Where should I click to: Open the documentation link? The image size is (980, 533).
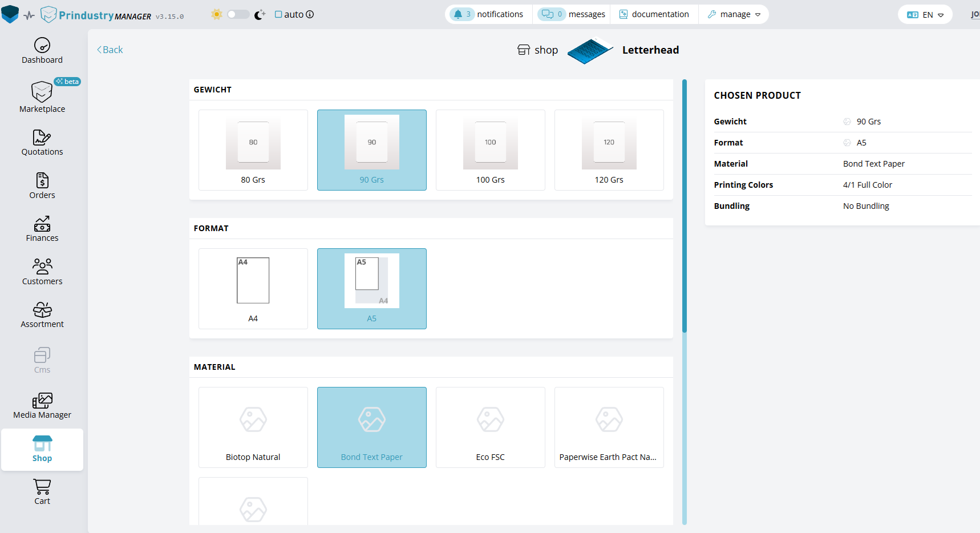[x=654, y=14]
